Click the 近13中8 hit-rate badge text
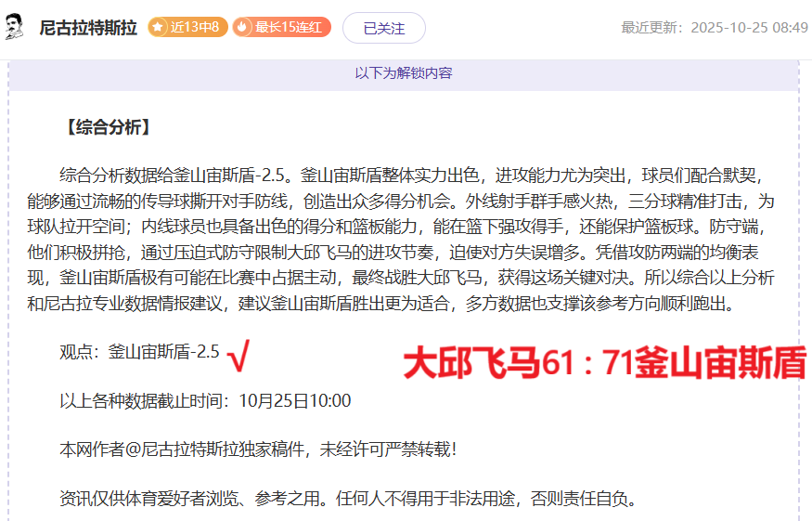812x521 pixels. (194, 28)
